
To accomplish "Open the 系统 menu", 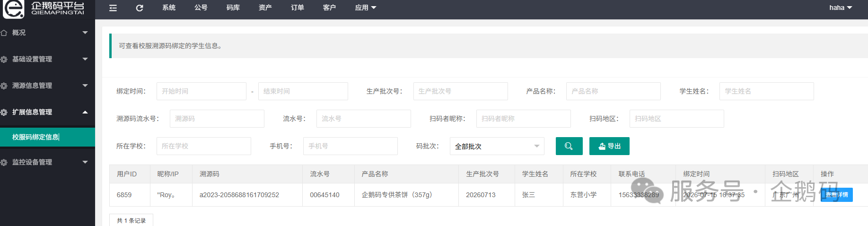I will coord(169,8).
